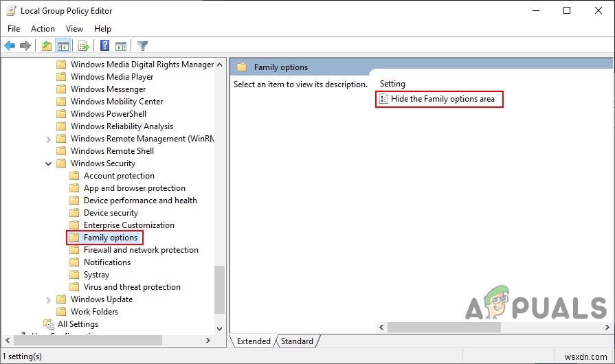Go up one level with the folder-arrow icon
The image size is (615, 364).
(x=47, y=46)
